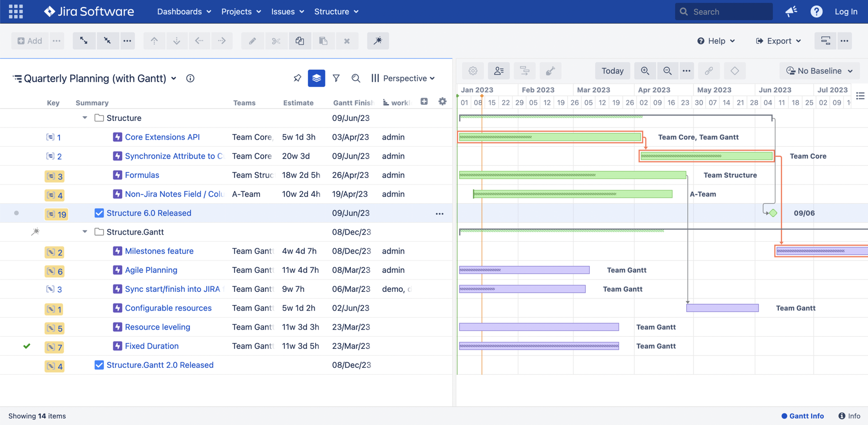
Task: Click the Gantt milestone diamond icon
Action: pos(734,71)
